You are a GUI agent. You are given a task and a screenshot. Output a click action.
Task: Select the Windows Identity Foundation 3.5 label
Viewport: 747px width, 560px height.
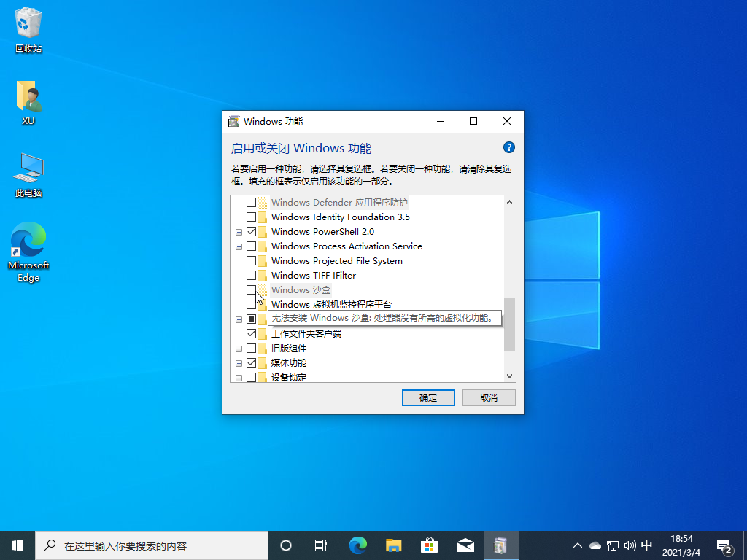341,217
